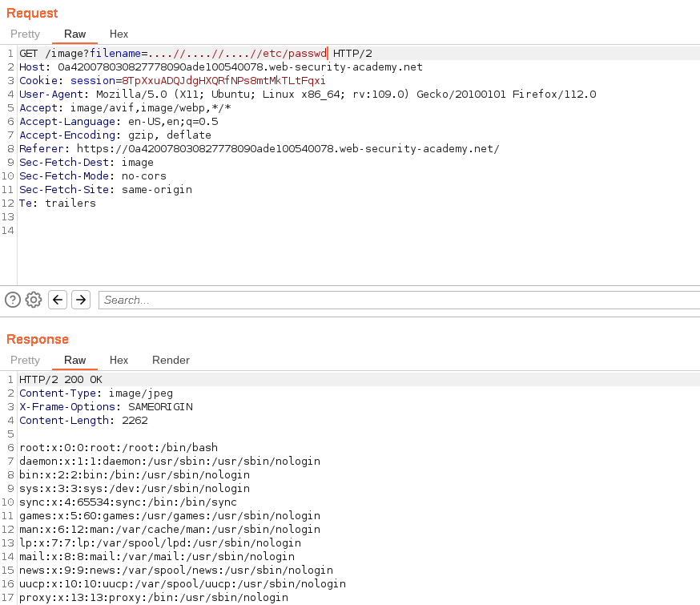The height and width of the screenshot is (605, 700).
Task: Click the sys:x:3:3 passwd entry
Action: point(135,489)
